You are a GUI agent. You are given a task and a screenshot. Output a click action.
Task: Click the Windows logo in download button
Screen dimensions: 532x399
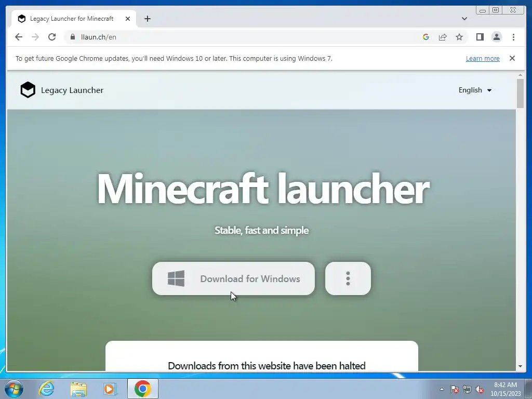(176, 278)
